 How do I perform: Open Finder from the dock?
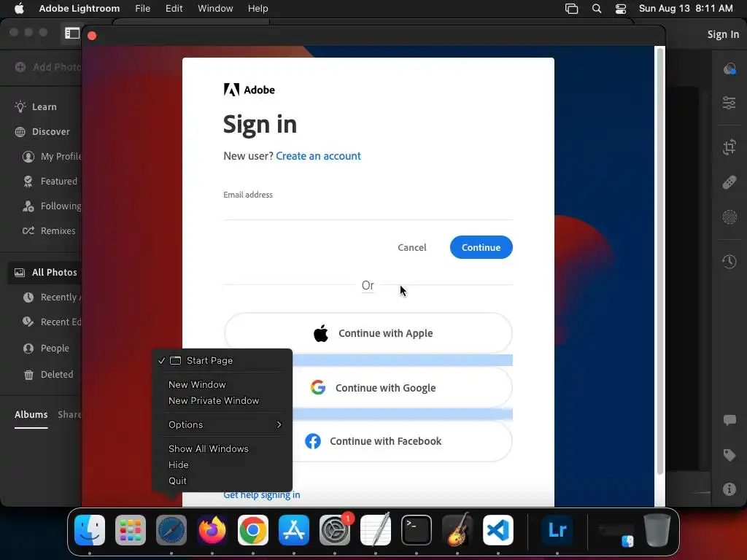coord(90,530)
